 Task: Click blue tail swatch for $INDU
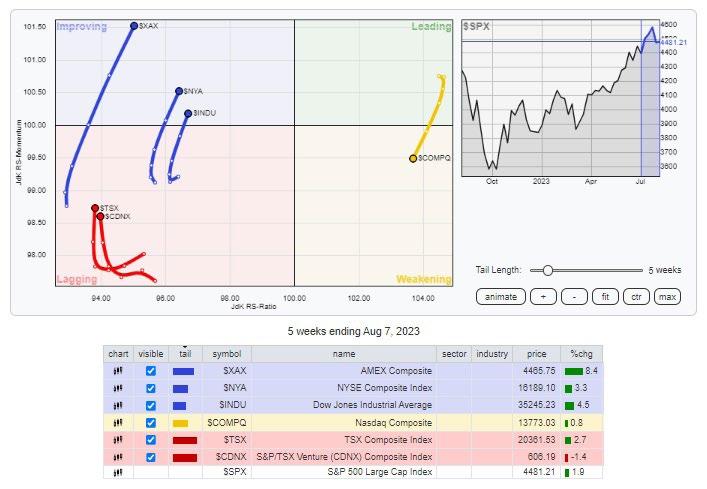pyautogui.click(x=179, y=406)
